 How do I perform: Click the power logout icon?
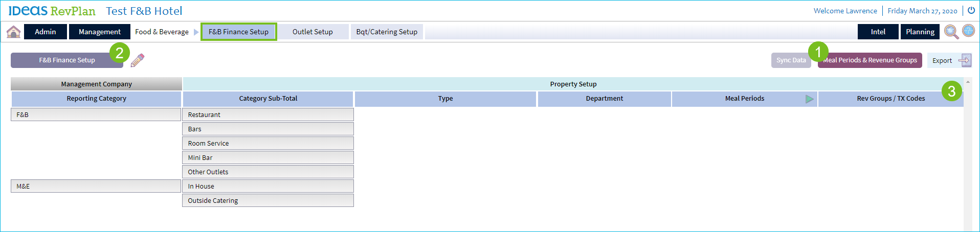pos(971,10)
